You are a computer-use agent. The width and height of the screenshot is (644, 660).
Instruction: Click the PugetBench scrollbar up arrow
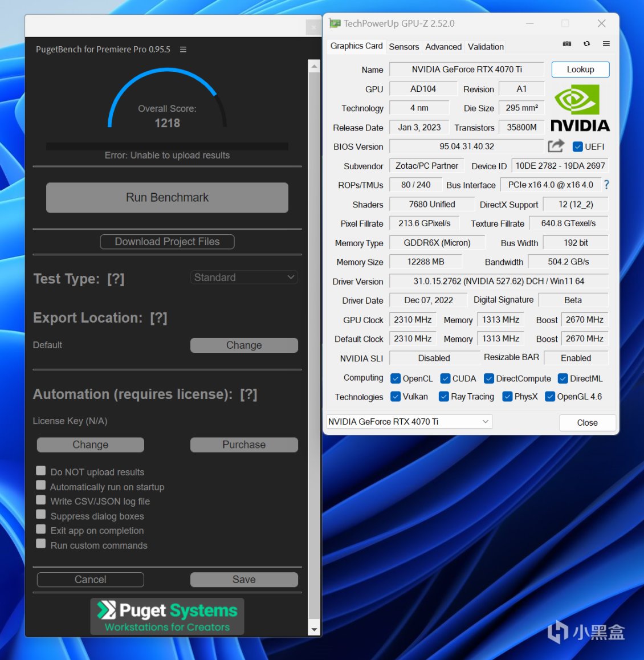tap(314, 66)
